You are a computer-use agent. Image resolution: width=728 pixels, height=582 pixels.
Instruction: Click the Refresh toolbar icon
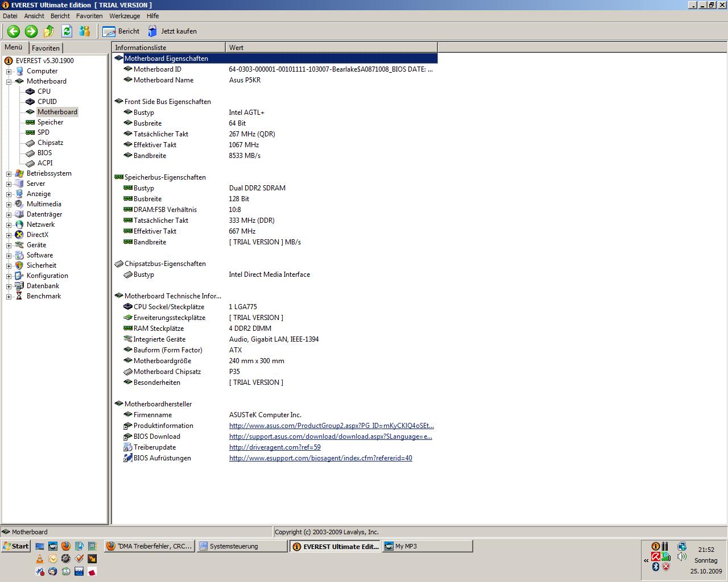pos(67,31)
